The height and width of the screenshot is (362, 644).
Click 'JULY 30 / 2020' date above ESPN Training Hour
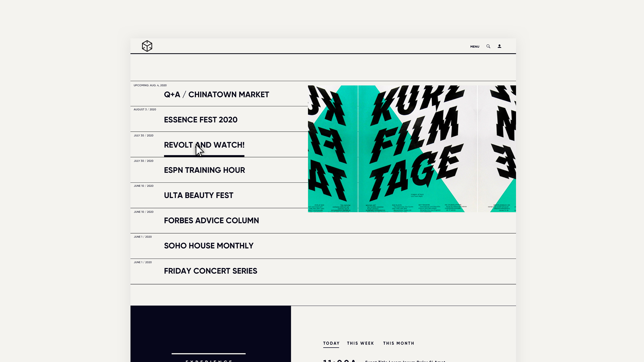click(144, 161)
